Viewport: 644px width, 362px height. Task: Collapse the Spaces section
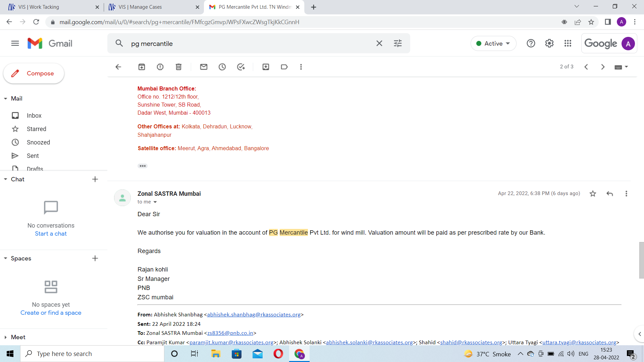pos(6,258)
